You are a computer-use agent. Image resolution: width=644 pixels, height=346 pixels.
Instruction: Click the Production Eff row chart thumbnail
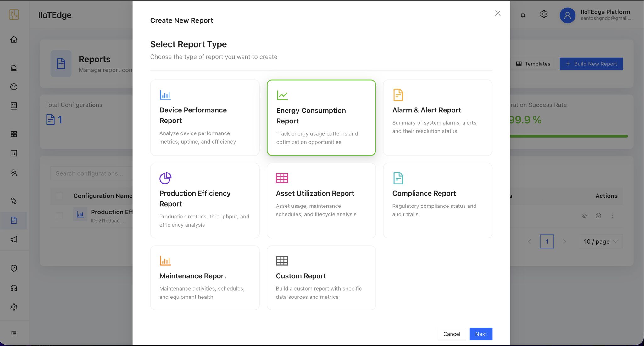(80, 214)
